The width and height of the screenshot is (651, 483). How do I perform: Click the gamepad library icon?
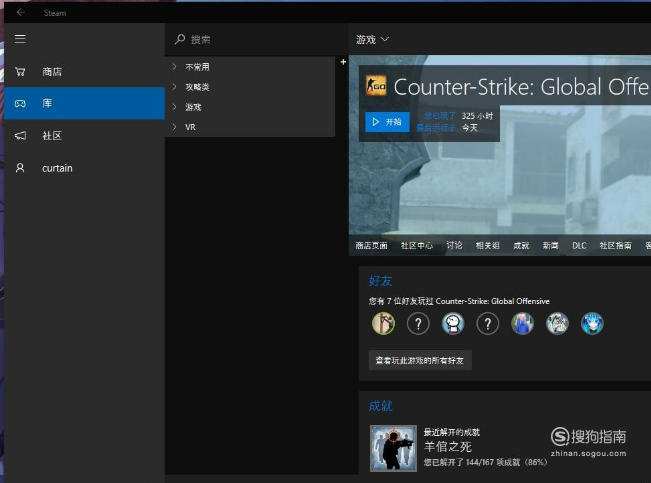(20, 103)
